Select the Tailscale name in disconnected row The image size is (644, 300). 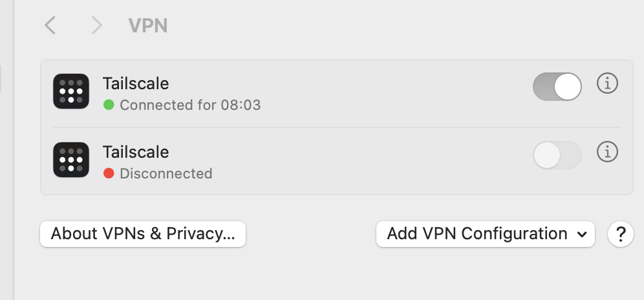point(136,152)
